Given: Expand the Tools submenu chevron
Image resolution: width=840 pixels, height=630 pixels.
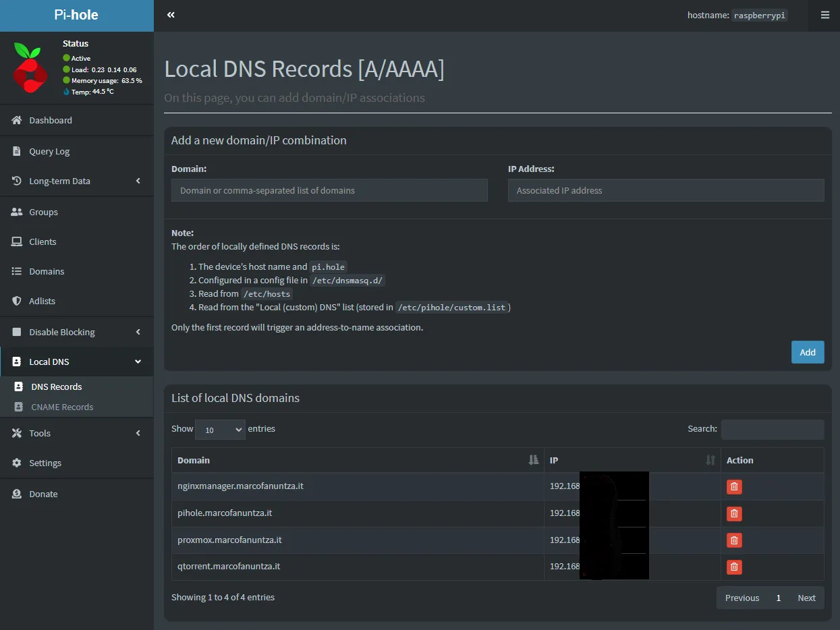Looking at the screenshot, I should (x=138, y=433).
